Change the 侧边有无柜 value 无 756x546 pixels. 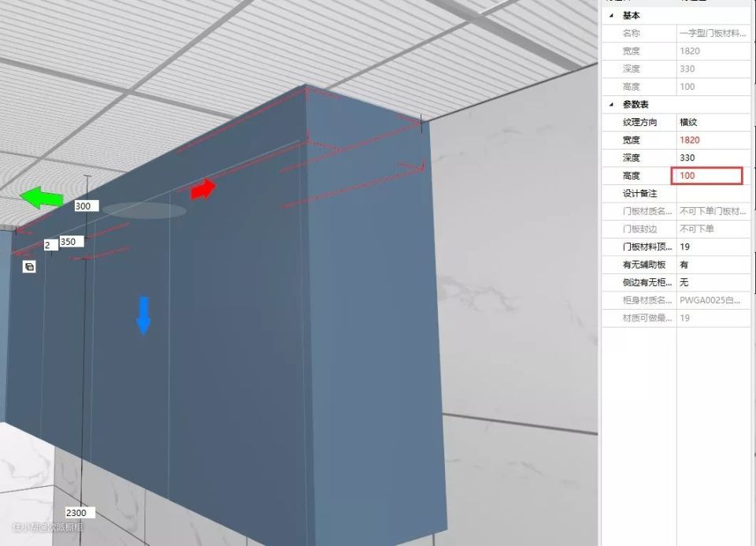(x=713, y=282)
